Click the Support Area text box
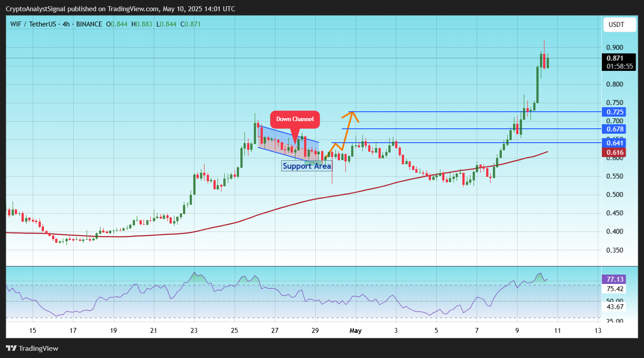 pos(307,166)
